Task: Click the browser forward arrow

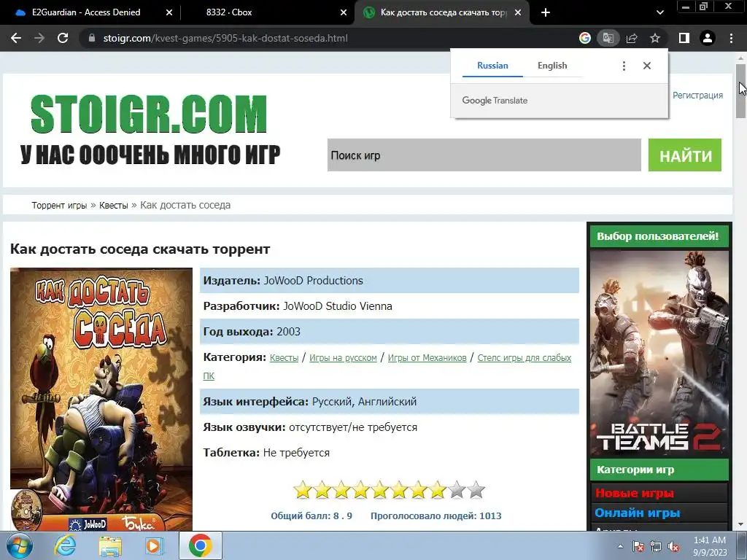Action: point(39,38)
